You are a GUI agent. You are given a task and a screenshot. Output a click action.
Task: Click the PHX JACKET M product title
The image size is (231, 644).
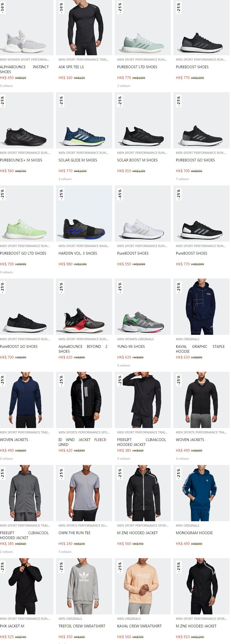pos(12,626)
